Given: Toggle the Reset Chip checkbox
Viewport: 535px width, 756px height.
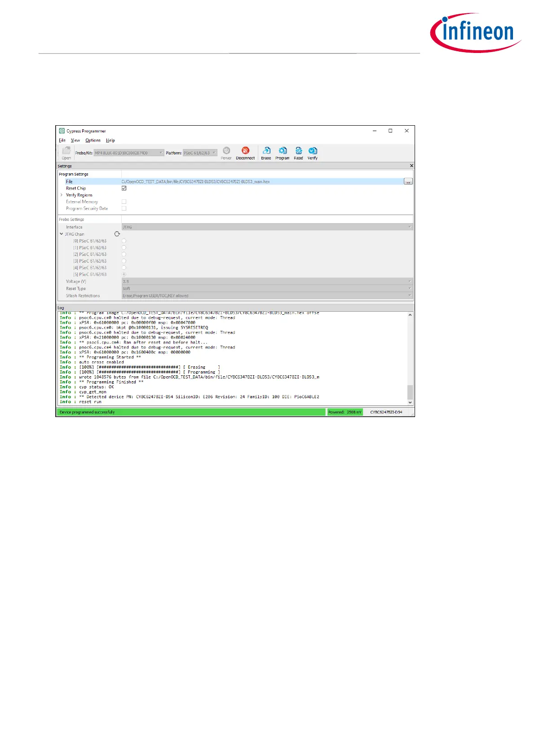Looking at the screenshot, I should [x=124, y=188].
